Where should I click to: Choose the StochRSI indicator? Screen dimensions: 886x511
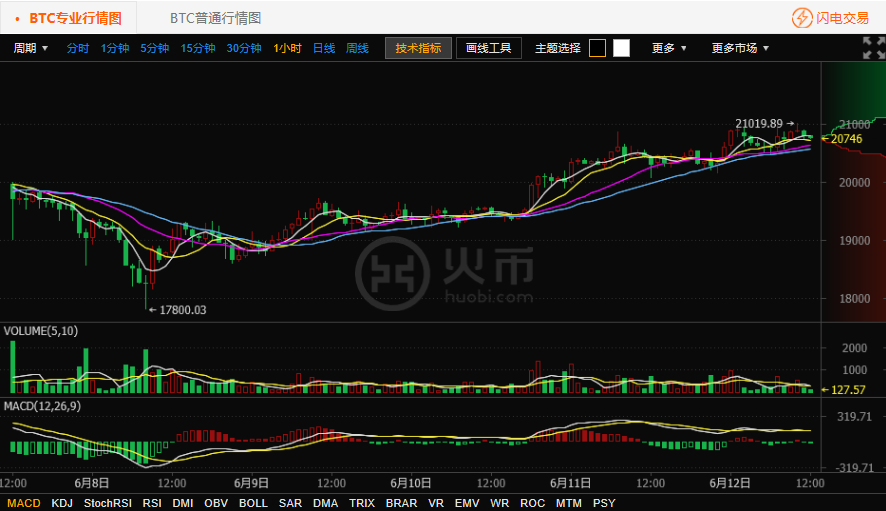108,503
